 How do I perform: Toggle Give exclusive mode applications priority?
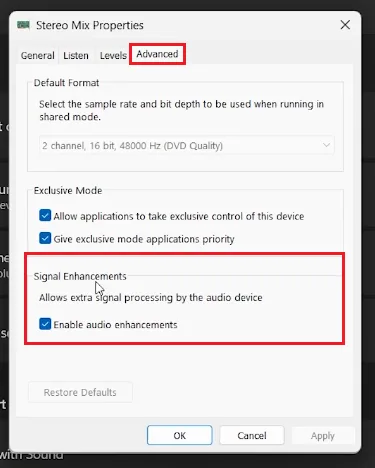(45, 238)
